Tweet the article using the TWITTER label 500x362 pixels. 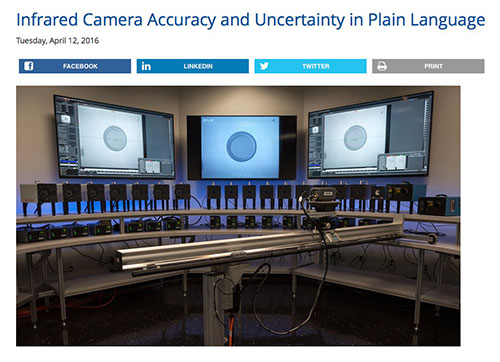[x=316, y=66]
